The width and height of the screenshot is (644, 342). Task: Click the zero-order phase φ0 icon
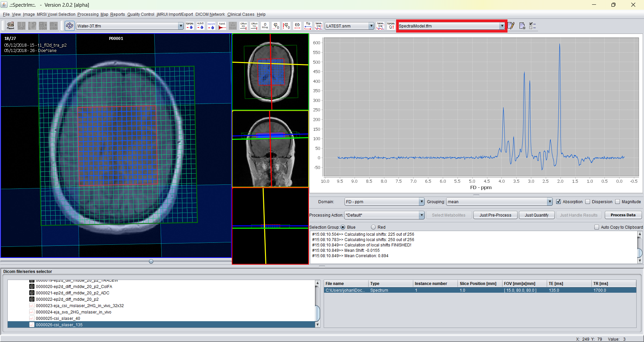coord(276,26)
